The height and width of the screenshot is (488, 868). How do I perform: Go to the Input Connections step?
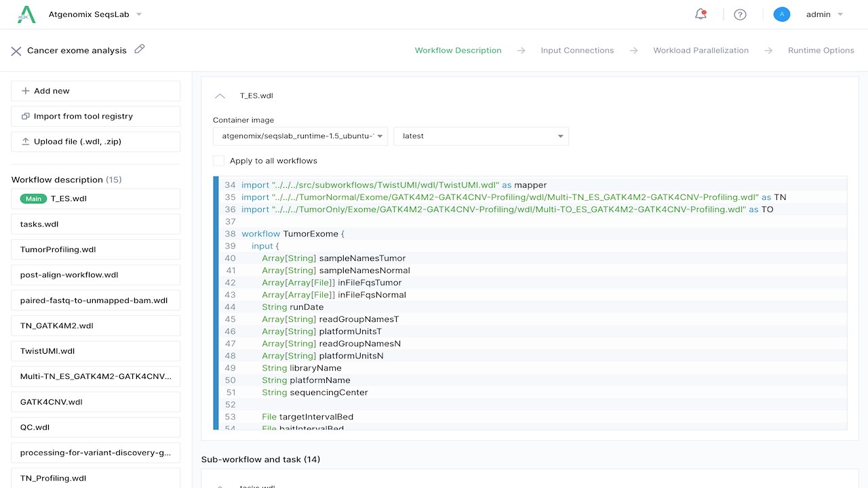577,50
